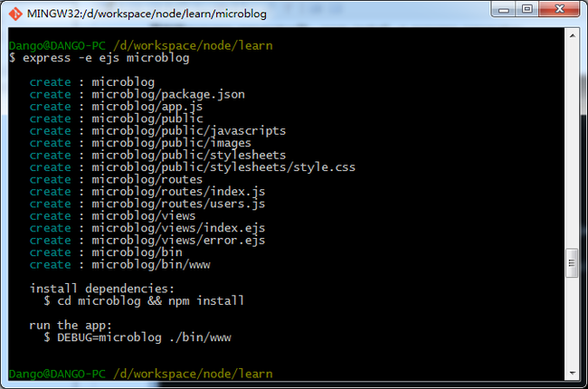The height and width of the screenshot is (389, 588).
Task: Click the 'microblog/bin/www' output line
Action: click(120, 265)
